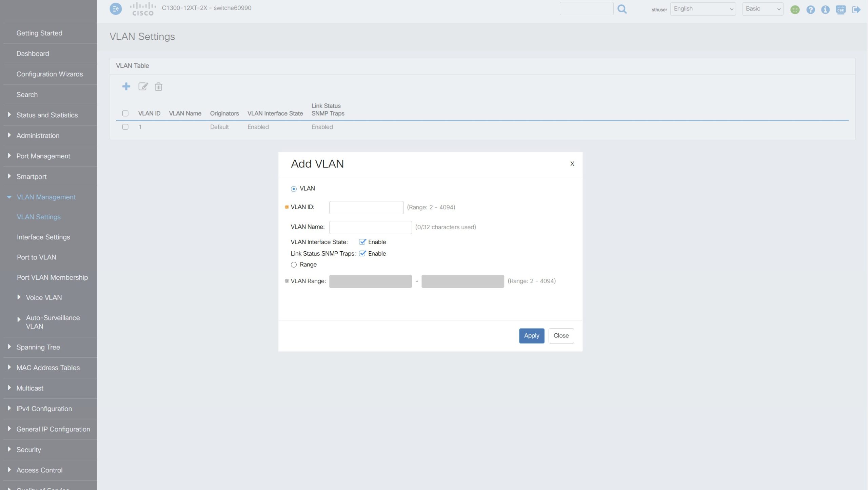The height and width of the screenshot is (490, 868).
Task: Open Port to VLAN page
Action: 37,257
